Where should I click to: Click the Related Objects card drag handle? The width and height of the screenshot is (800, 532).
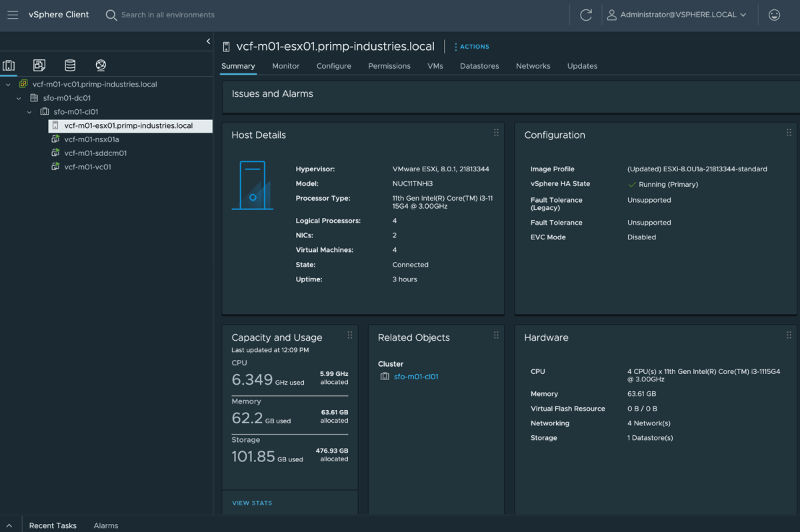(496, 335)
